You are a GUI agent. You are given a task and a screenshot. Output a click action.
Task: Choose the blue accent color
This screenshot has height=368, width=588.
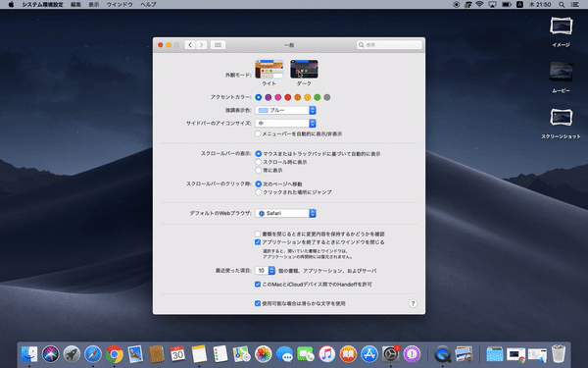259,97
